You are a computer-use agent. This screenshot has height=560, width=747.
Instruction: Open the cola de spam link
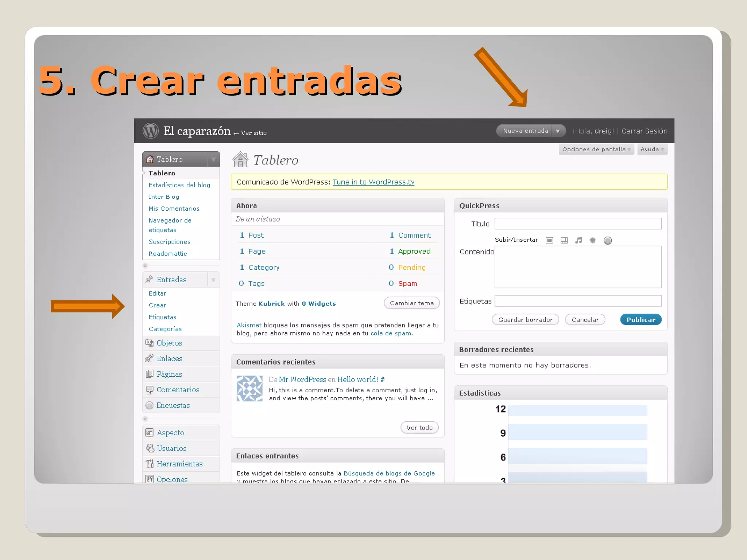(391, 333)
